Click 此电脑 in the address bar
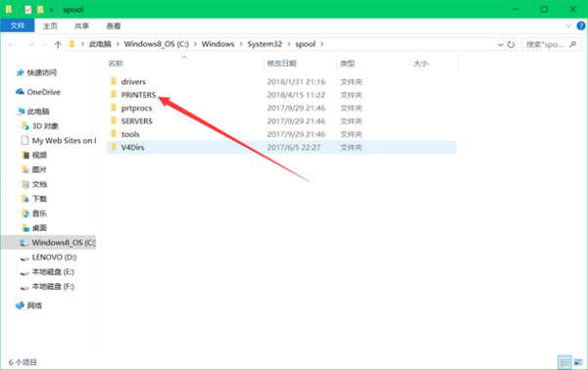The width and height of the screenshot is (588, 370). pyautogui.click(x=100, y=44)
